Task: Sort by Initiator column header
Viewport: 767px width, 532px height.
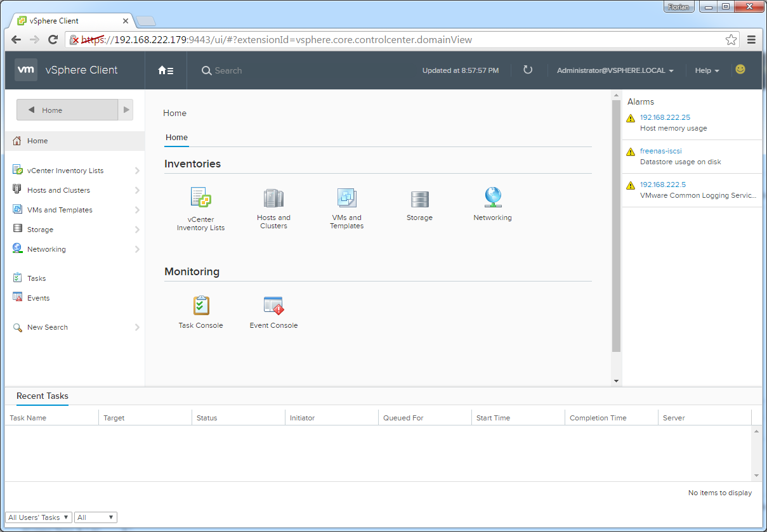Action: coord(332,418)
